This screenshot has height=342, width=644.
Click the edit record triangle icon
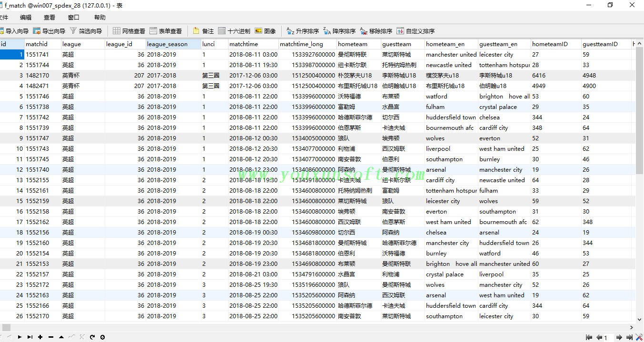coord(61,337)
